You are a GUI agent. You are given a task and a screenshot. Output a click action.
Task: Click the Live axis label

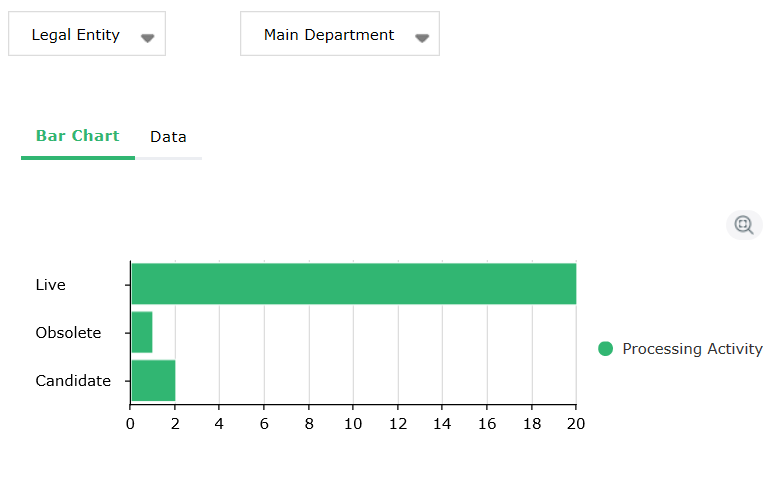(50, 285)
